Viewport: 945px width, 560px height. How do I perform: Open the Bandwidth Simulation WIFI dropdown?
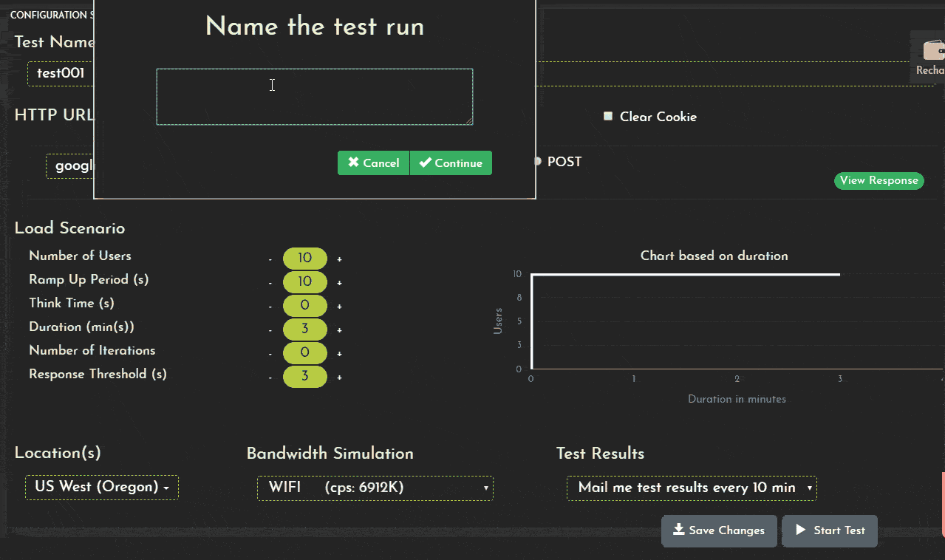point(375,488)
